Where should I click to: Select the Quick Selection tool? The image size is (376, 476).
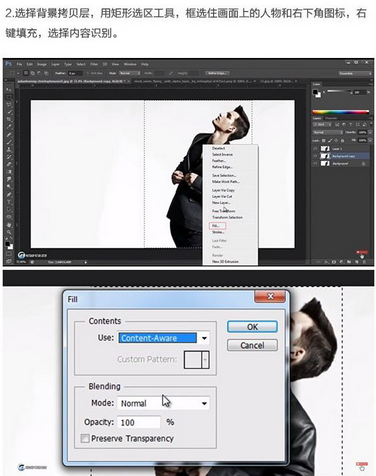(9, 112)
